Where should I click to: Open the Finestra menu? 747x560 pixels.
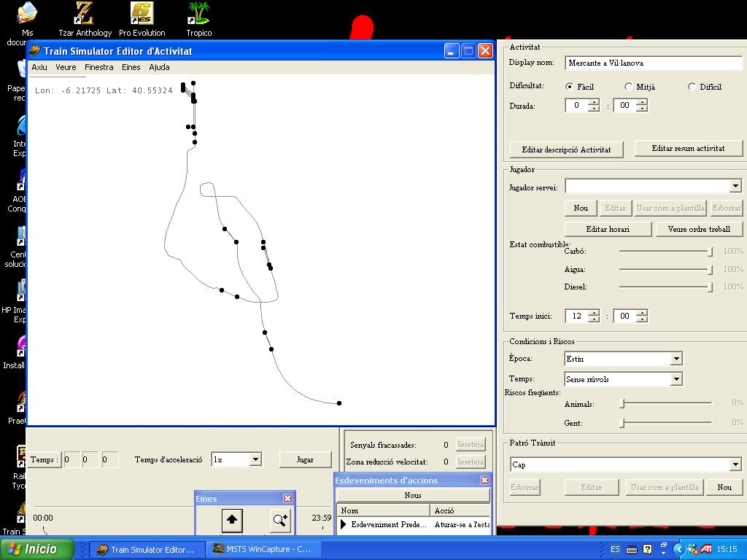click(x=99, y=67)
